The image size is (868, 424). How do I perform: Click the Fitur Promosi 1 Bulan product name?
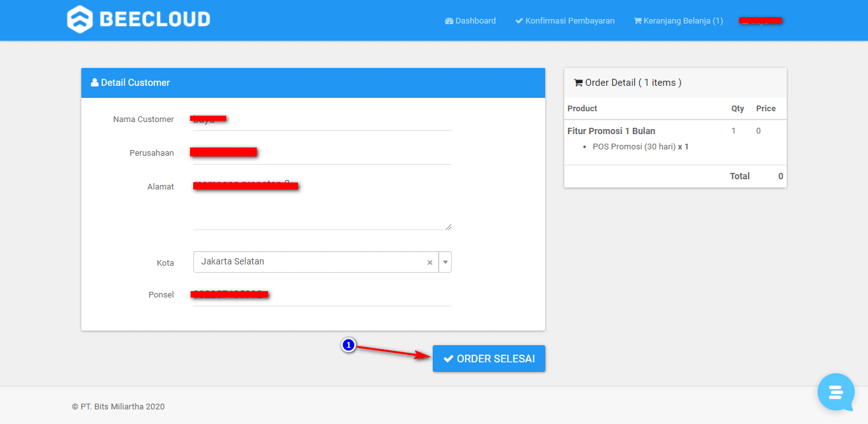coord(611,131)
